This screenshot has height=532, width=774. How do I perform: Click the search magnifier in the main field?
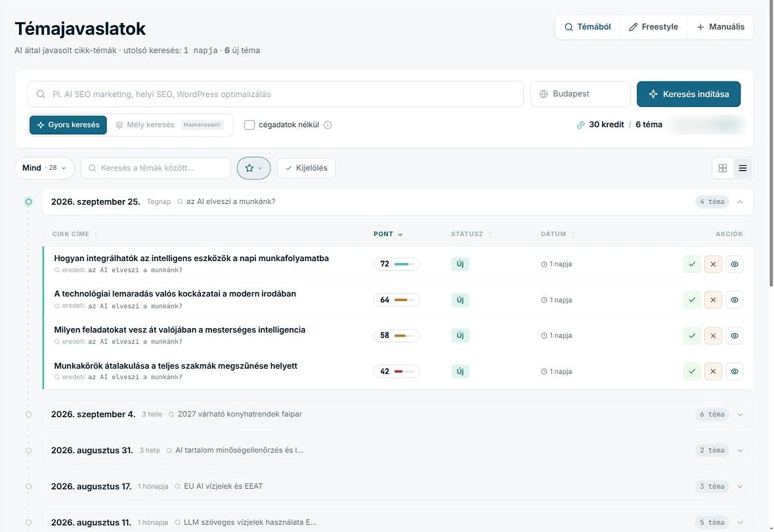[41, 94]
